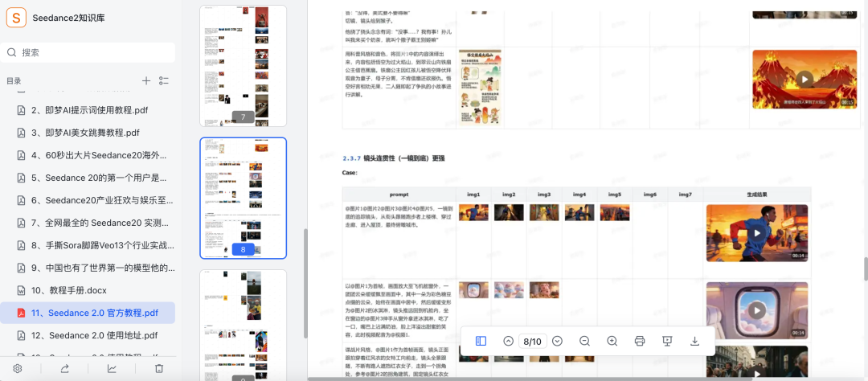Go to next page with down chevron
Screen dimensions: 868x381
558,341
